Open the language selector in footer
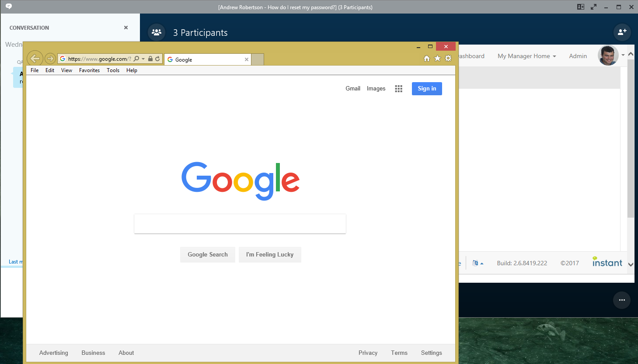 (x=478, y=263)
